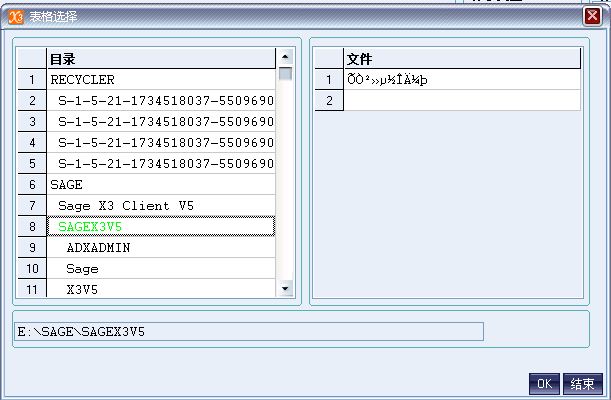Image resolution: width=611 pixels, height=400 pixels.
Task: Click the directory list scroll up arrow
Action: click(285, 58)
